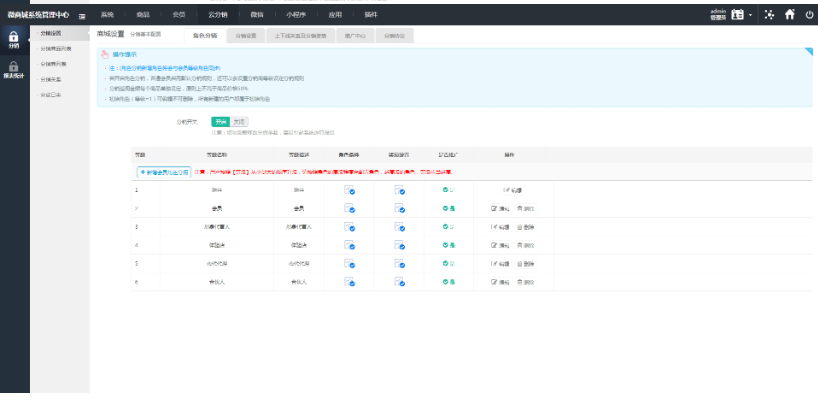Open the 分销 lock icon in left sidebar
The height and width of the screenshot is (400, 818).
tap(13, 40)
